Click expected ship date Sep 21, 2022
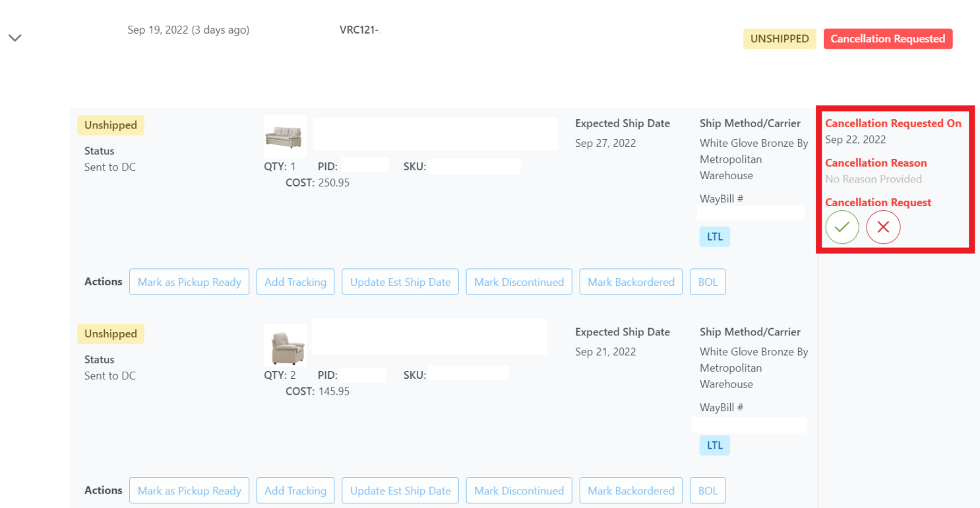 [x=605, y=352]
